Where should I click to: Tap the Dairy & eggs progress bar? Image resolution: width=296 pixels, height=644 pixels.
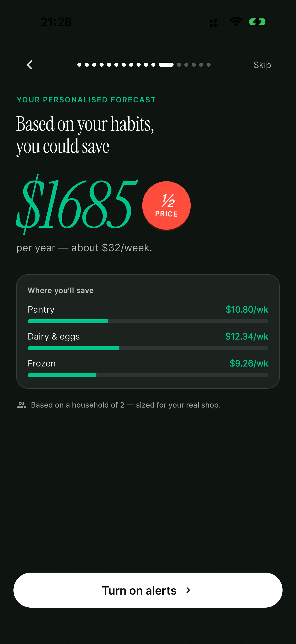coord(148,348)
